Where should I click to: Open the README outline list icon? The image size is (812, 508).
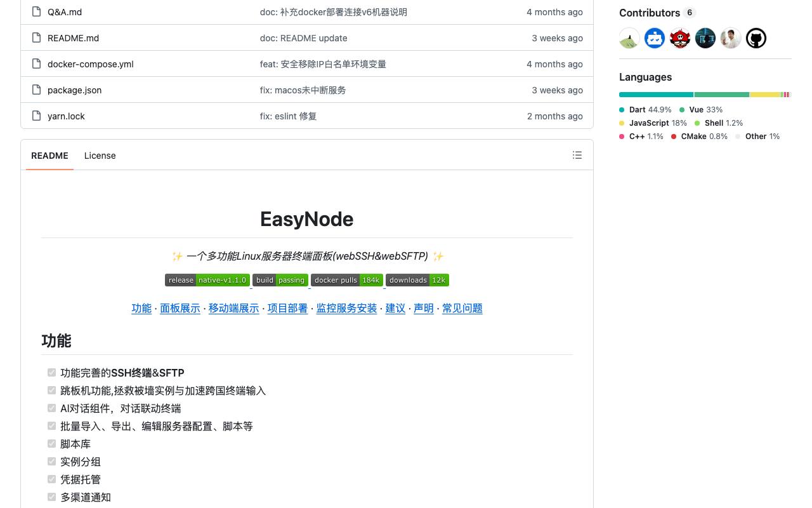click(577, 155)
